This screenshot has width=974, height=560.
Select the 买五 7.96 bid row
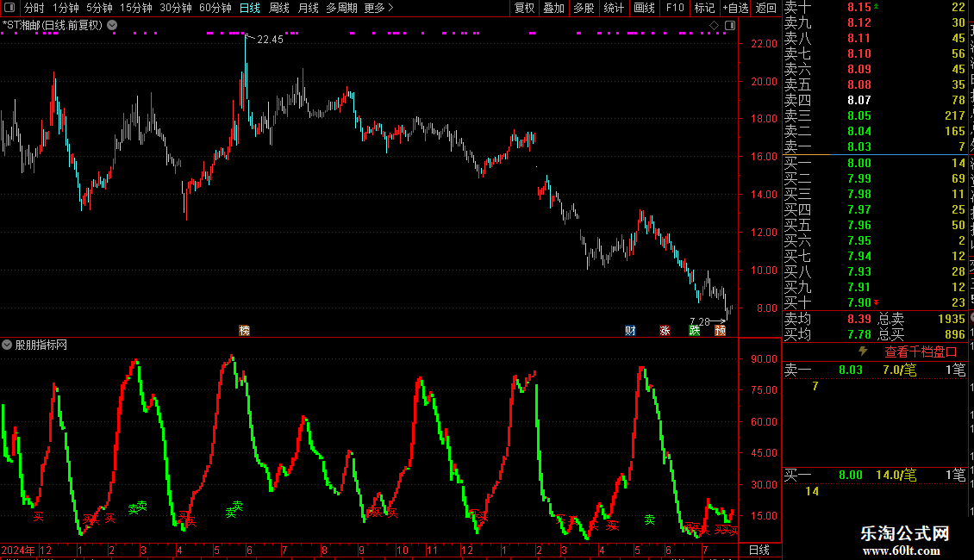click(x=875, y=225)
